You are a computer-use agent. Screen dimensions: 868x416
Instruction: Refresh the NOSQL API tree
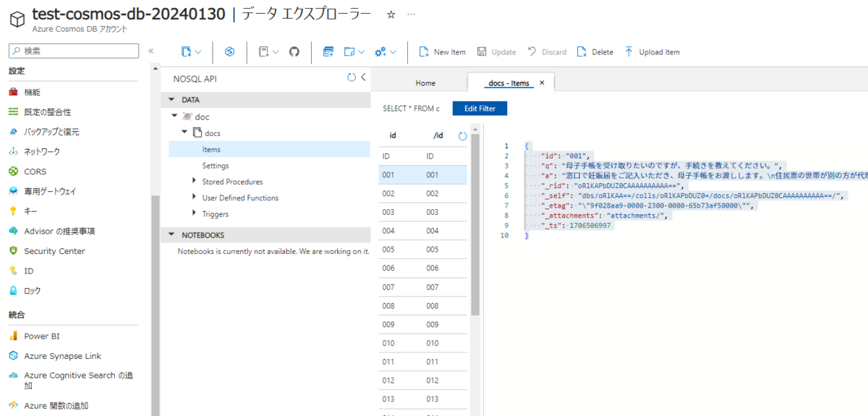[352, 77]
